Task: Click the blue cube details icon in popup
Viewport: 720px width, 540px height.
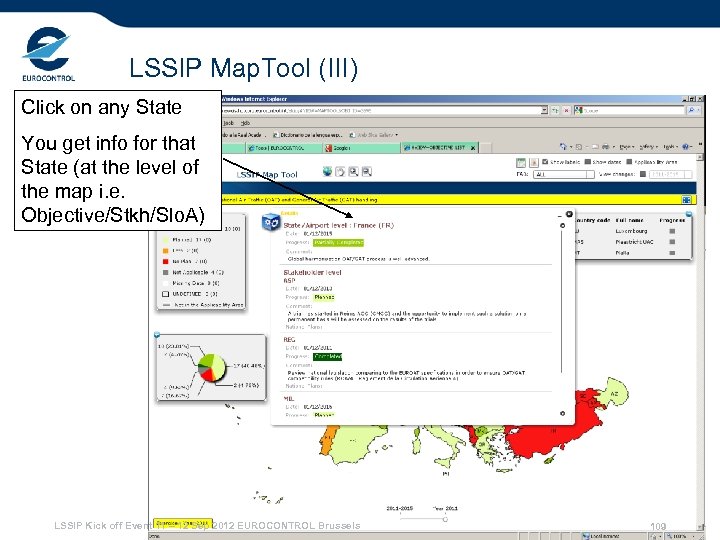Action: click(270, 222)
